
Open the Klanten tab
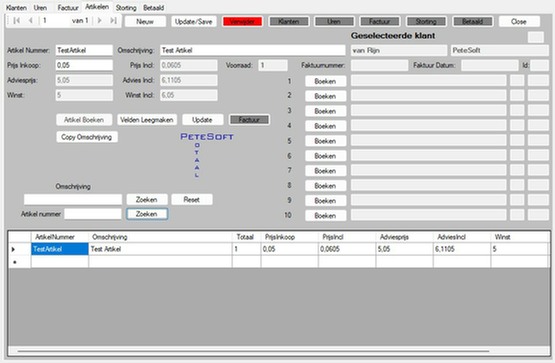[16, 7]
